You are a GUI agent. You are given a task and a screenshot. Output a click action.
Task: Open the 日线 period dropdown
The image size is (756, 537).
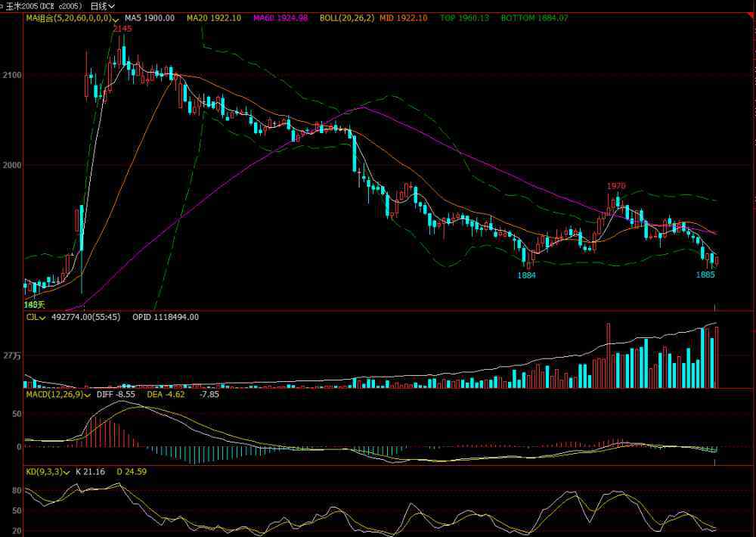(103, 6)
